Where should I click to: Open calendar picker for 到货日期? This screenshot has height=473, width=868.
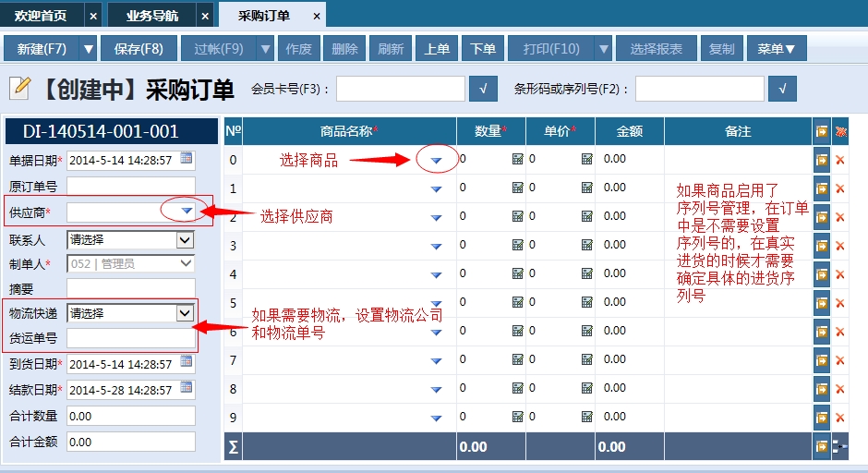[x=187, y=362]
